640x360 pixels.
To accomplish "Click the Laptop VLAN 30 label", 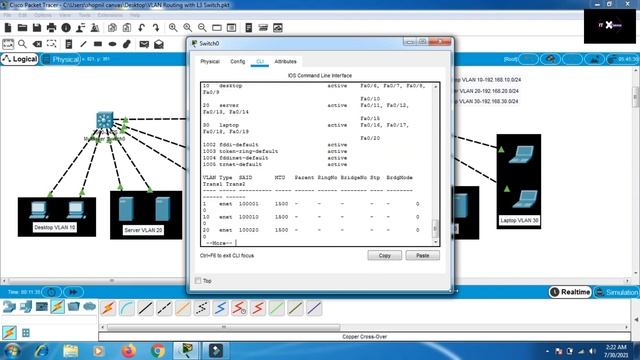I will click(x=519, y=220).
